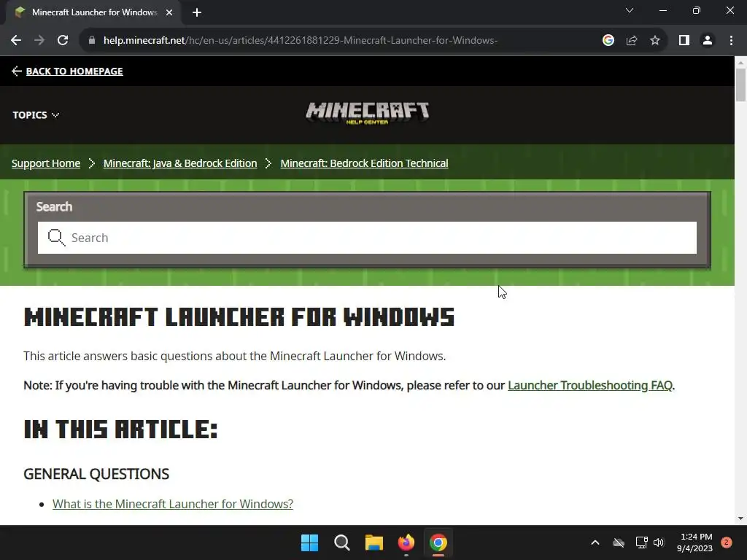Viewport: 747px width, 560px height.
Task: Open the Windows Start menu
Action: click(x=309, y=542)
